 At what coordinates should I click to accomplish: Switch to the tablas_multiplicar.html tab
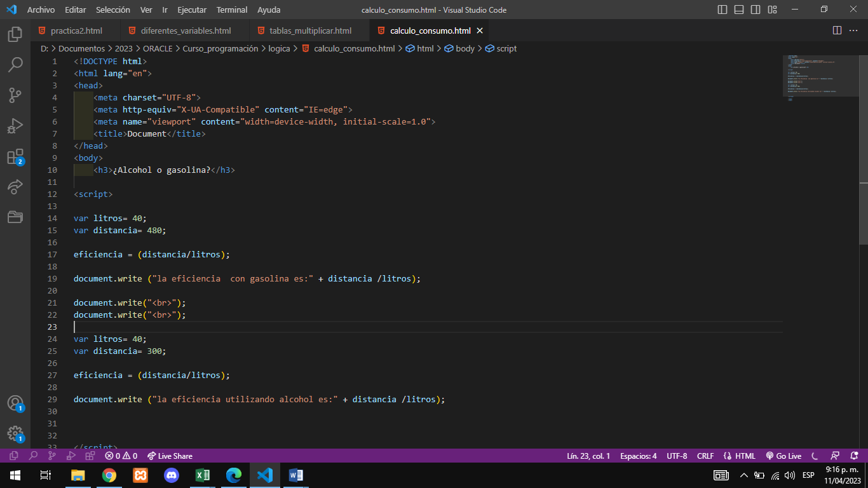pyautogui.click(x=310, y=30)
